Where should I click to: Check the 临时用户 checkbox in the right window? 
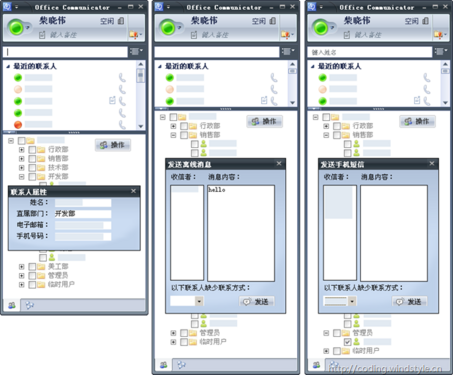(x=337, y=351)
